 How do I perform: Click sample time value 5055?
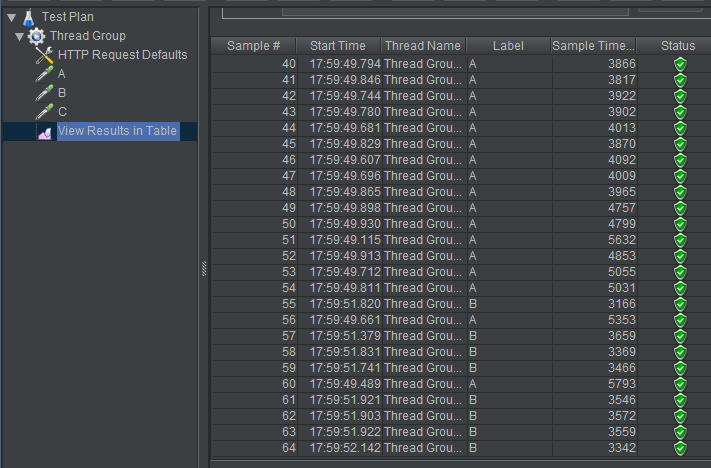[x=622, y=272]
